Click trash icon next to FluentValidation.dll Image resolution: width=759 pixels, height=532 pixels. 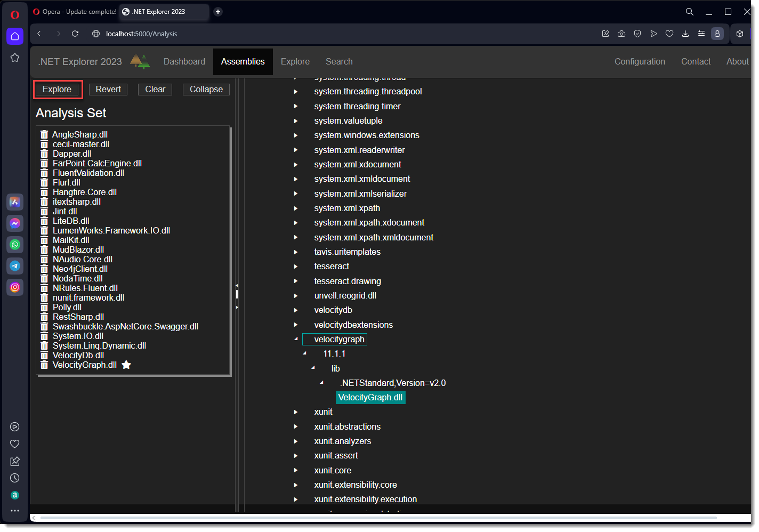click(44, 173)
